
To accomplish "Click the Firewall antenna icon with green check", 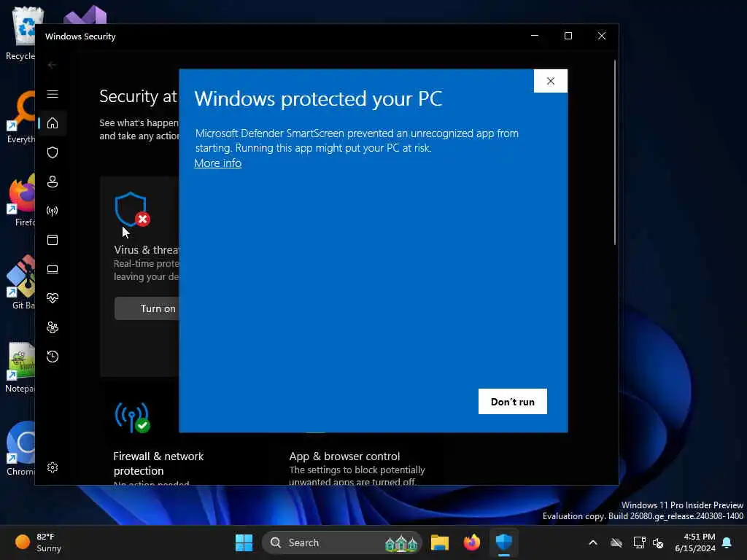I will click(x=133, y=418).
